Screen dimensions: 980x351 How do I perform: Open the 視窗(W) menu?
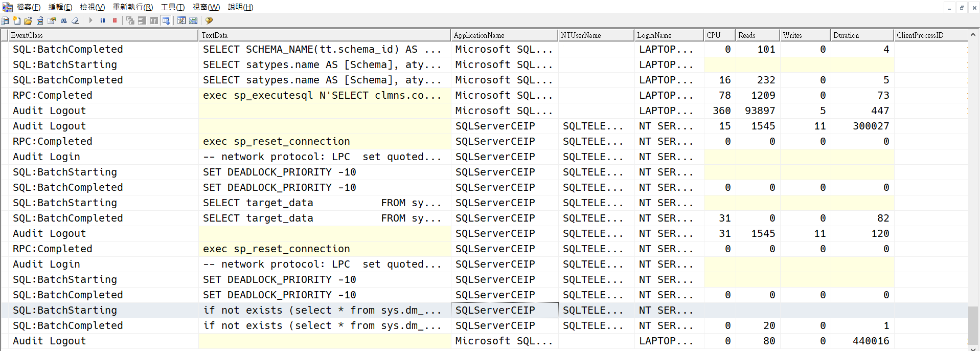pyautogui.click(x=206, y=7)
